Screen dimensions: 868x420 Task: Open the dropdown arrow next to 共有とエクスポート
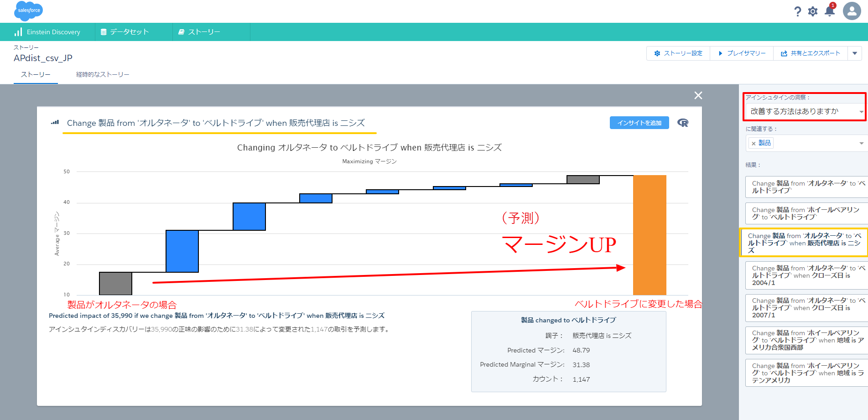click(x=855, y=53)
